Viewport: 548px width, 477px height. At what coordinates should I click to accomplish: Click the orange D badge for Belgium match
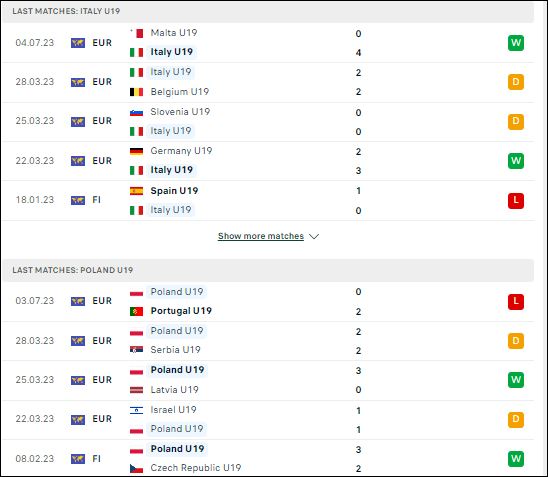pos(516,82)
